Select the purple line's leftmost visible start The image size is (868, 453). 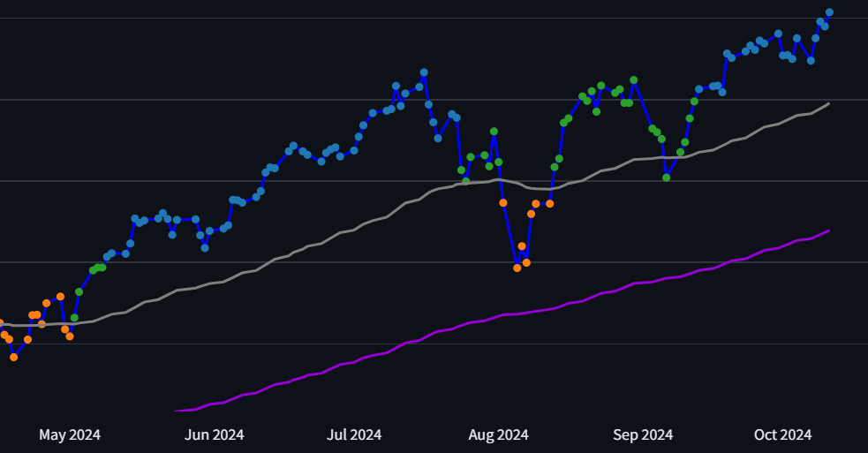pos(177,411)
